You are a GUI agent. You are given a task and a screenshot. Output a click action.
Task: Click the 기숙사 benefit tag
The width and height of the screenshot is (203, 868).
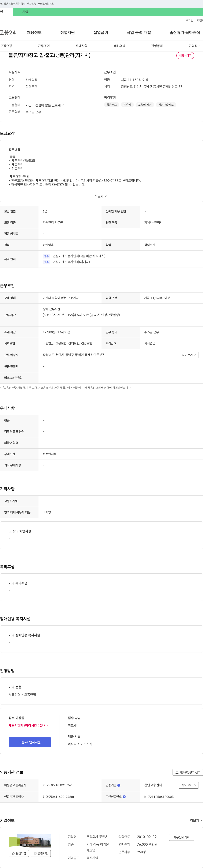pyautogui.click(x=127, y=105)
